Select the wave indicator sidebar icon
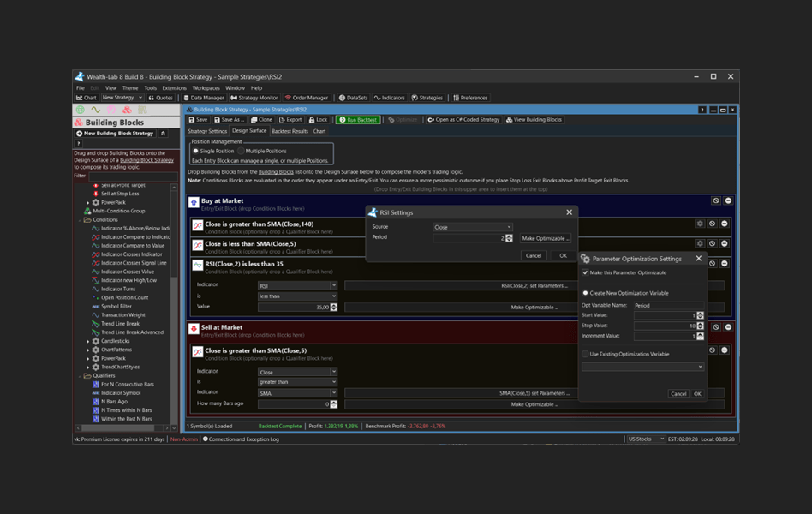 tap(96, 110)
